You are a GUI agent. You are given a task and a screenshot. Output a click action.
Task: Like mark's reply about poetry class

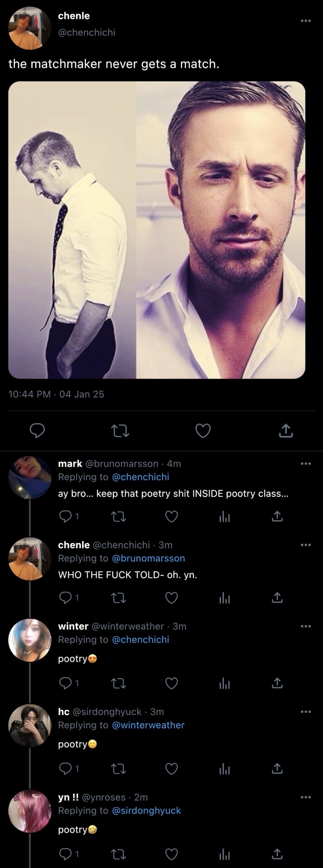(171, 516)
